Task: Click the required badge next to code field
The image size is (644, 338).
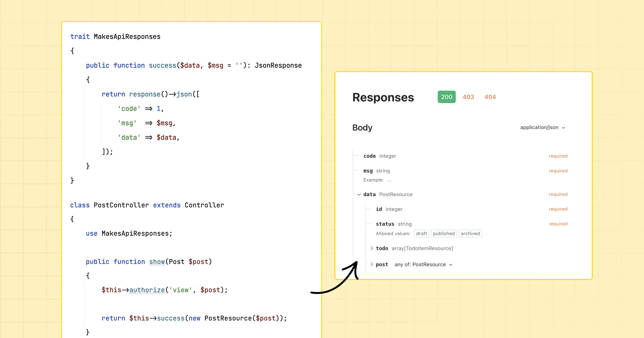Action: tap(558, 156)
